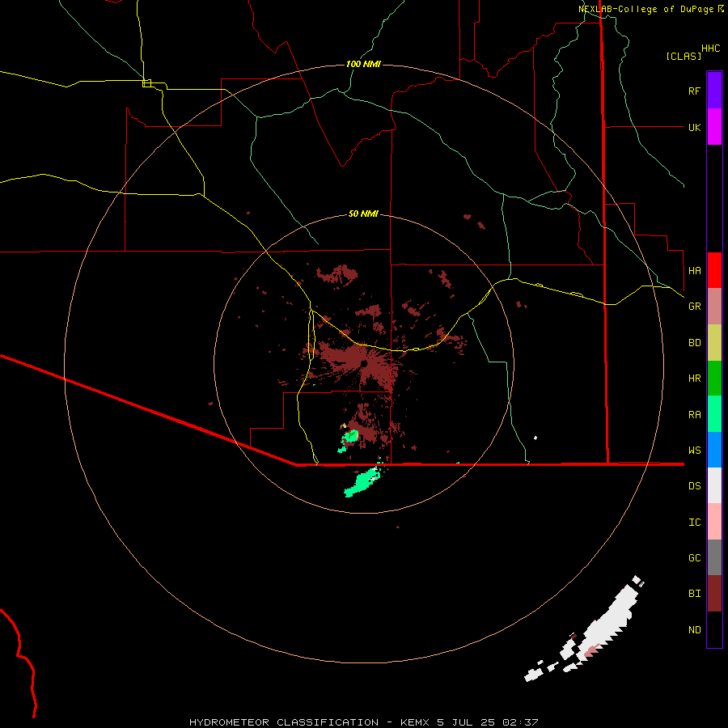Click the GC gray legend swatch
Image resolution: width=728 pixels, height=728 pixels.
pos(714,557)
